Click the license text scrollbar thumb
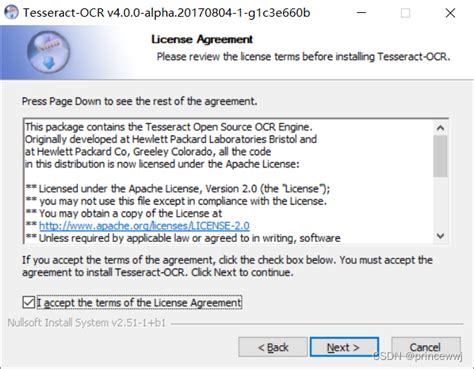Screen dimensions: 474x369 click(440, 156)
